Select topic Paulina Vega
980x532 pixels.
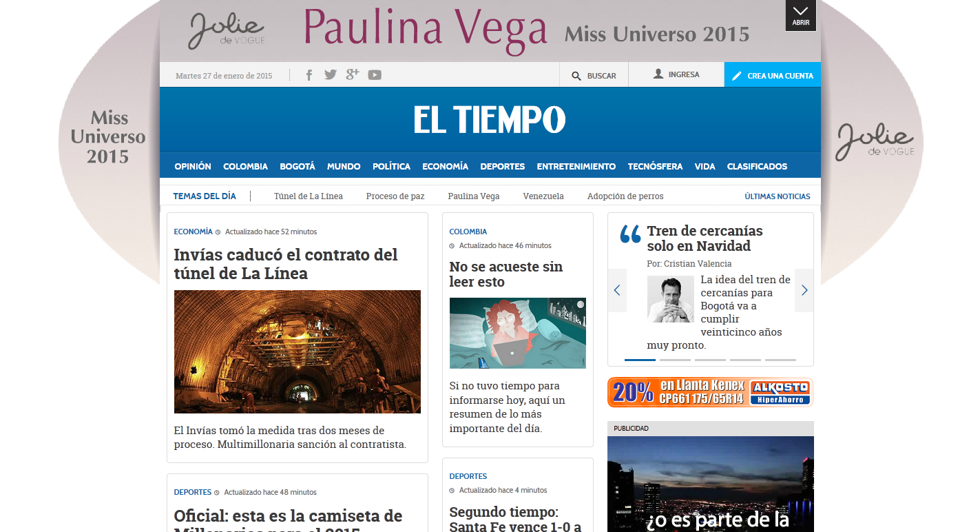point(474,196)
